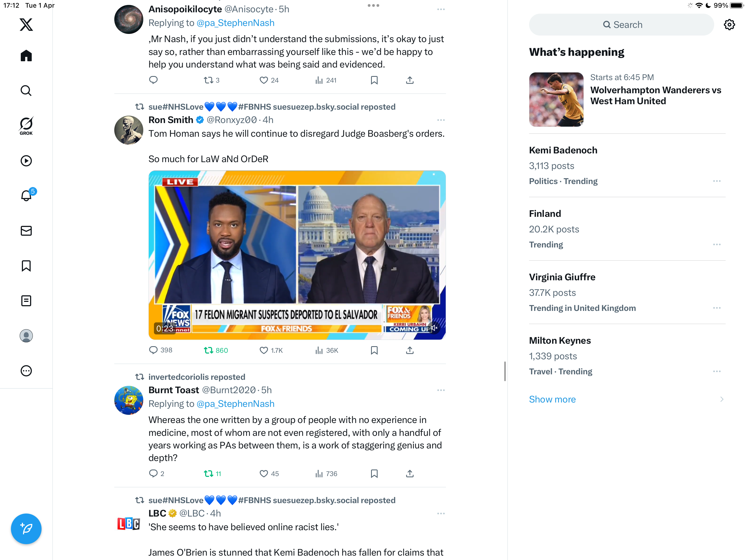Open the @pa_StephenNash link in Burnt Toast's reply
The width and height of the screenshot is (747, 560).
[x=235, y=404]
